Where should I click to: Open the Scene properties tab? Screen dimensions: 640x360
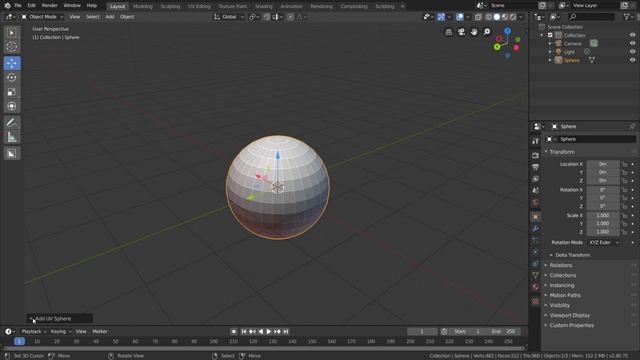coord(536,191)
